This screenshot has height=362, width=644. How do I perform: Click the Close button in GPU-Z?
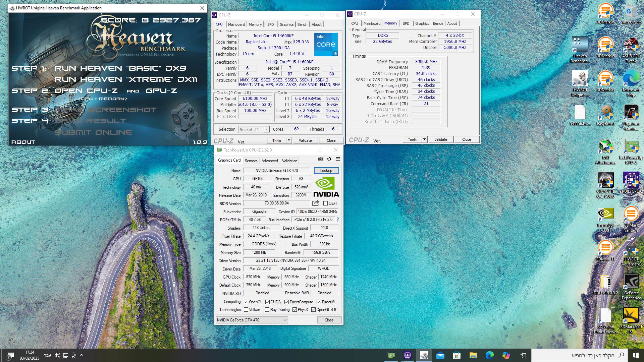pos(329,320)
